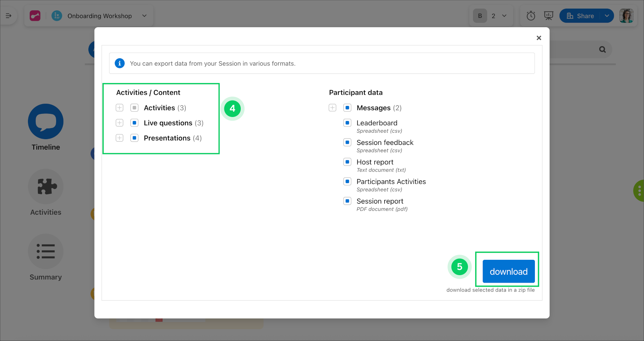Uncheck the Participants Activities checkbox
The width and height of the screenshot is (644, 341).
(347, 181)
